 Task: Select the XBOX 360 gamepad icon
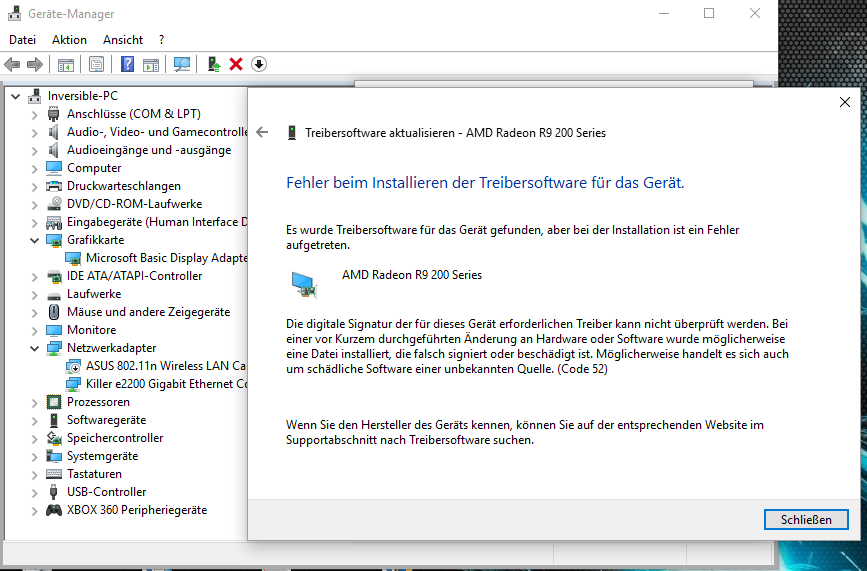pos(54,510)
